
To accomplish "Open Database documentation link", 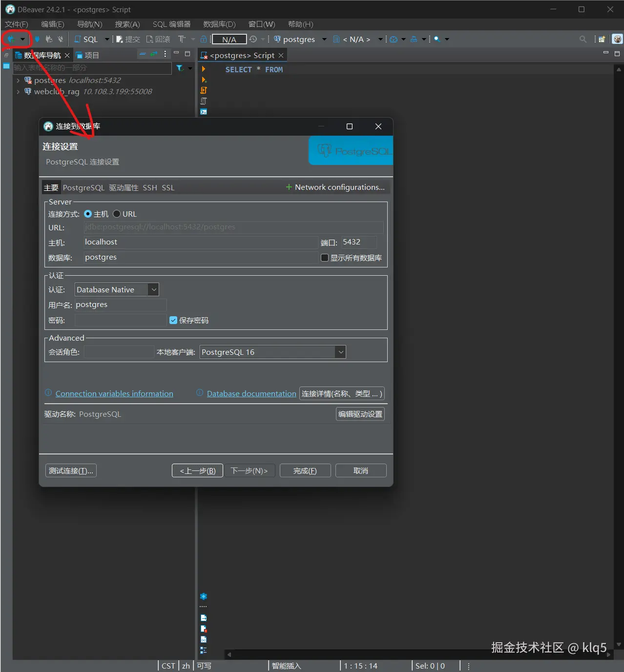I will pos(251,393).
